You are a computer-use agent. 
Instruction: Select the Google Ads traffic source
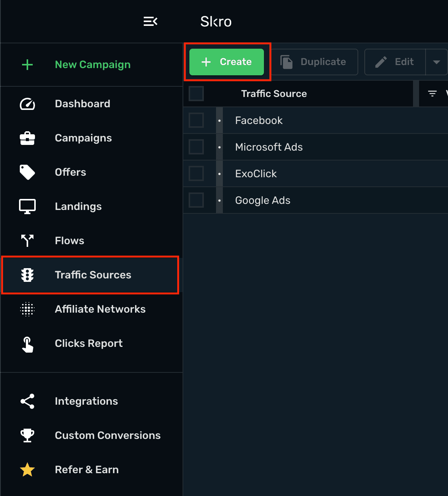[263, 200]
